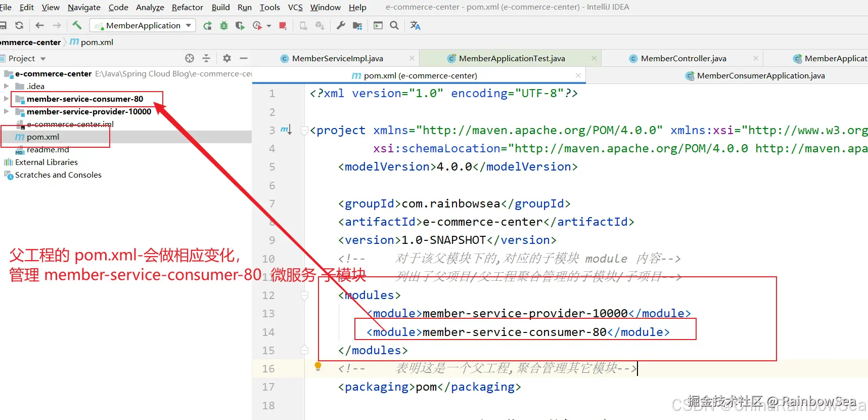Run with coverage shield icon
This screenshot has height=420, width=868.
click(x=240, y=25)
